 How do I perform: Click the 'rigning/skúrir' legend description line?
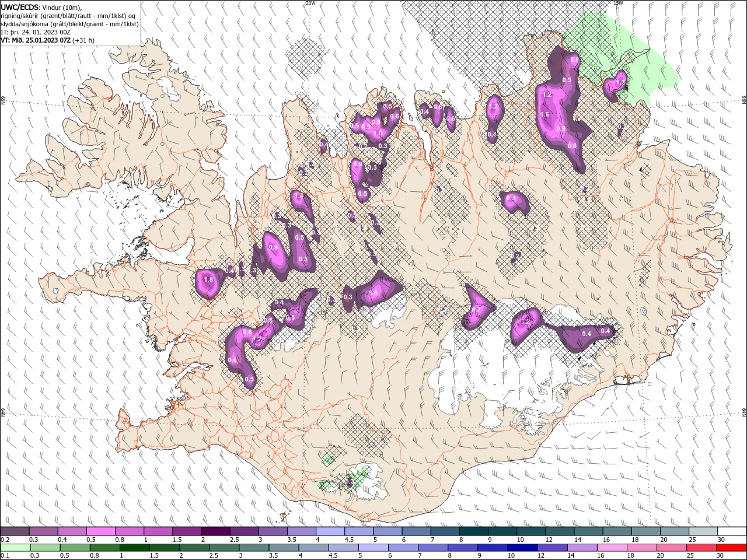point(67,15)
